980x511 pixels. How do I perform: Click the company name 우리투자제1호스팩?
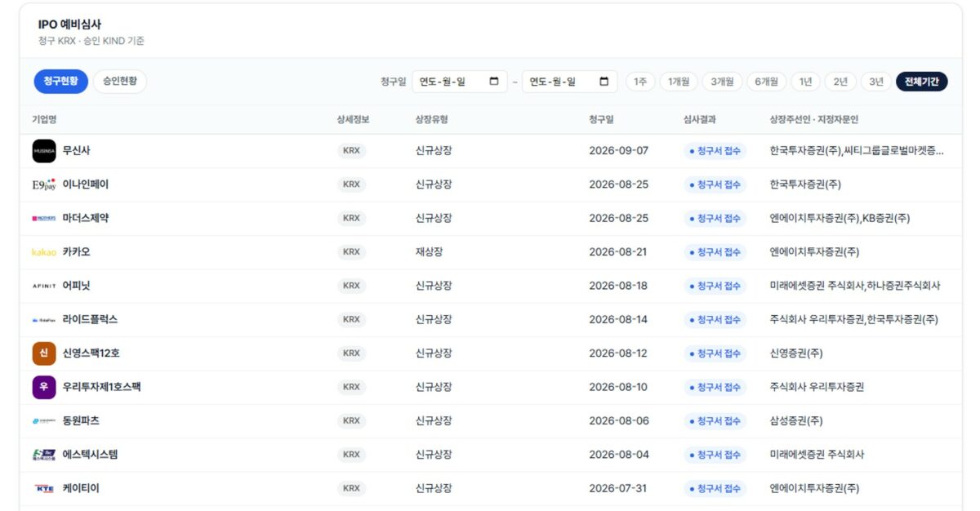pos(102,387)
